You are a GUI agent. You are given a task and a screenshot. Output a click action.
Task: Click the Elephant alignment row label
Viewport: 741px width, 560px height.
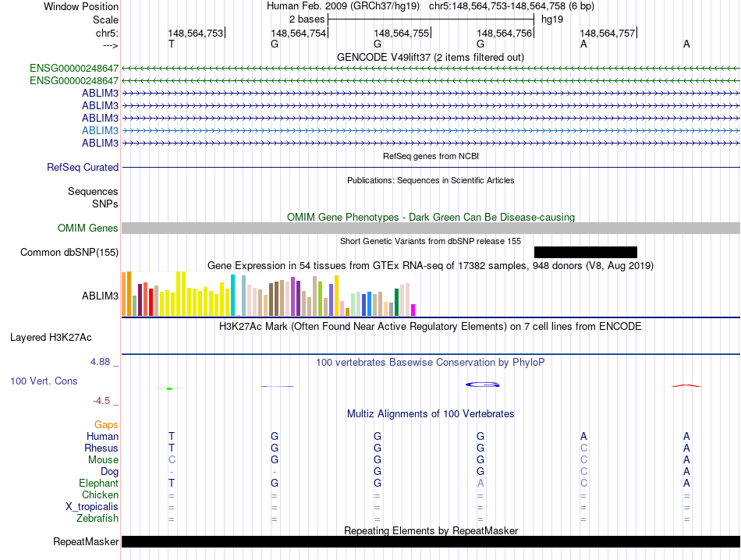pos(98,483)
